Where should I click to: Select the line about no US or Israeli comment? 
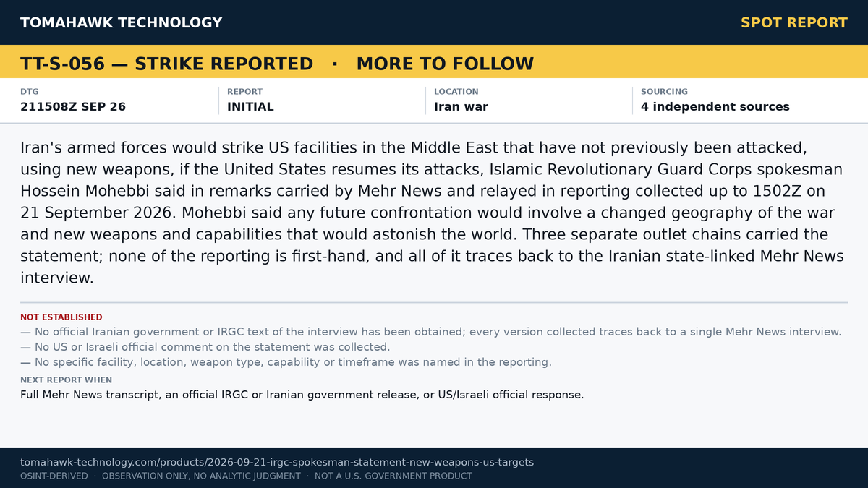pyautogui.click(x=205, y=347)
